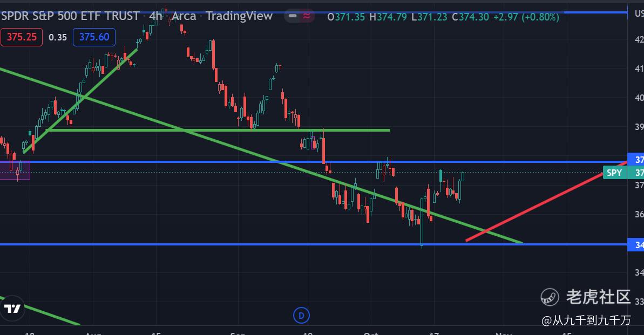Click the TradingView logo icon
The width and height of the screenshot is (644, 335).
click(x=12, y=309)
